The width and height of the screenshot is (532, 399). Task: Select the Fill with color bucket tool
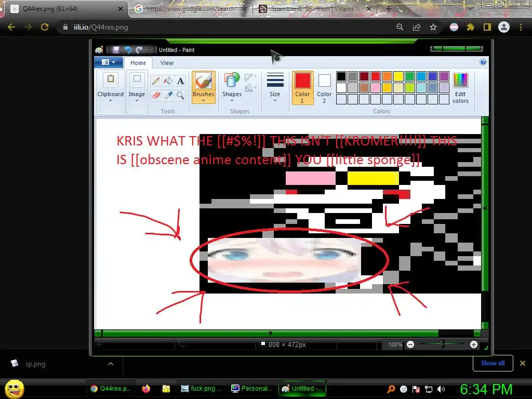[x=168, y=81]
